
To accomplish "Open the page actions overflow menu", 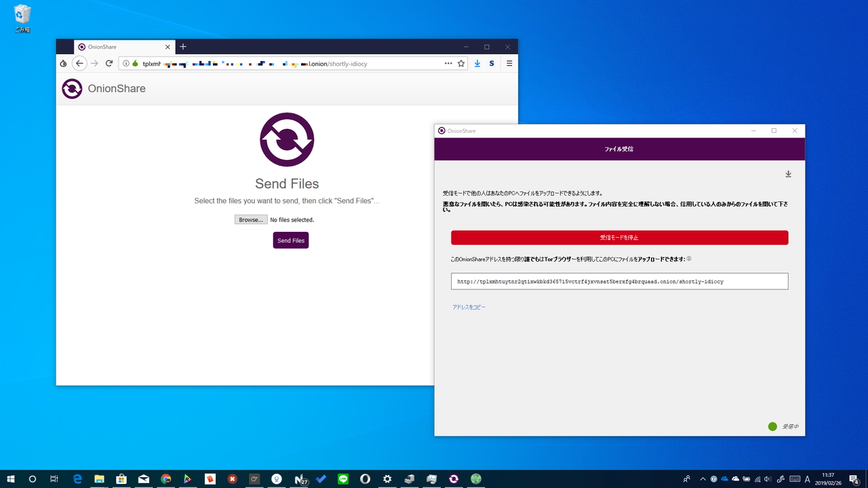I will pyautogui.click(x=448, y=63).
